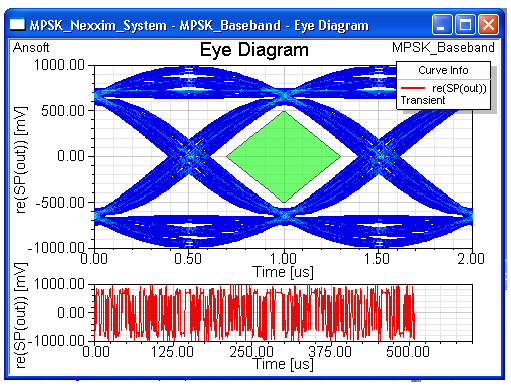Click the red line swatch for re(SP(out))

(413, 88)
